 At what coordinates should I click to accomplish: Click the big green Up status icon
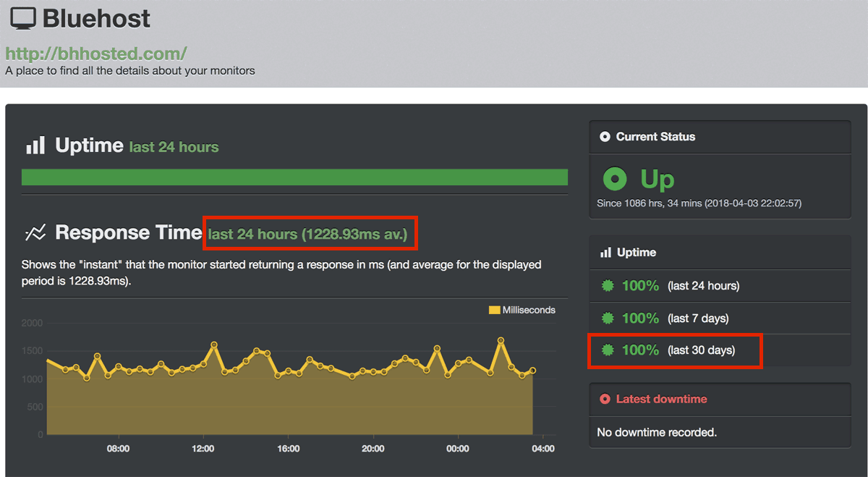pos(615,179)
